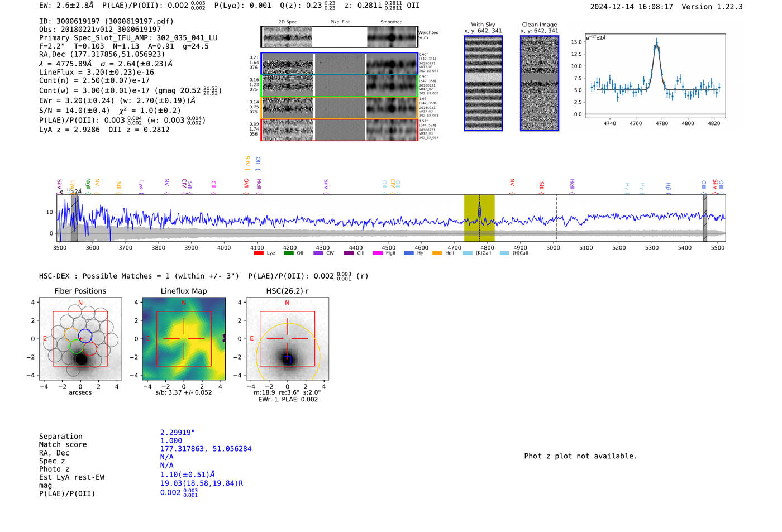Click the Obs: 20180221v012 line
Viewport: 782px width, 532px height.
(100, 30)
